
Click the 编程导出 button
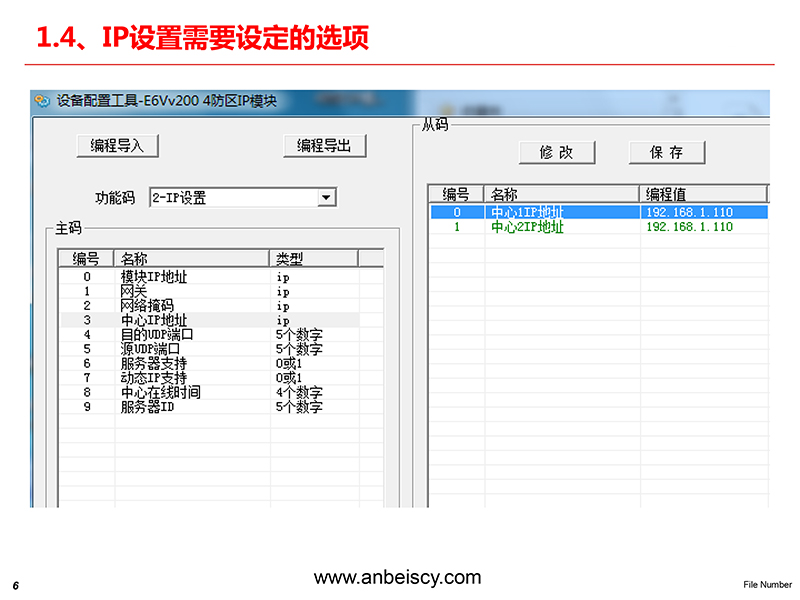coord(324,146)
